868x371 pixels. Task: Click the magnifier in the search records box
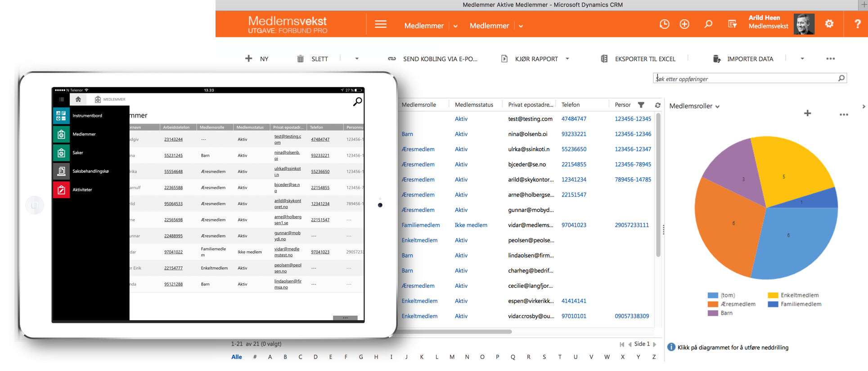pyautogui.click(x=841, y=78)
